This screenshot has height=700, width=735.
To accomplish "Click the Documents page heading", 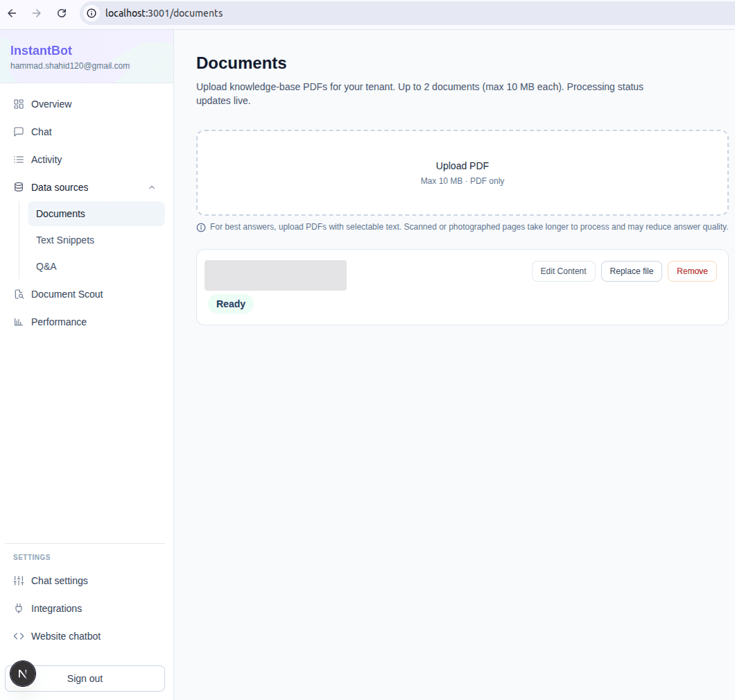I will click(241, 63).
